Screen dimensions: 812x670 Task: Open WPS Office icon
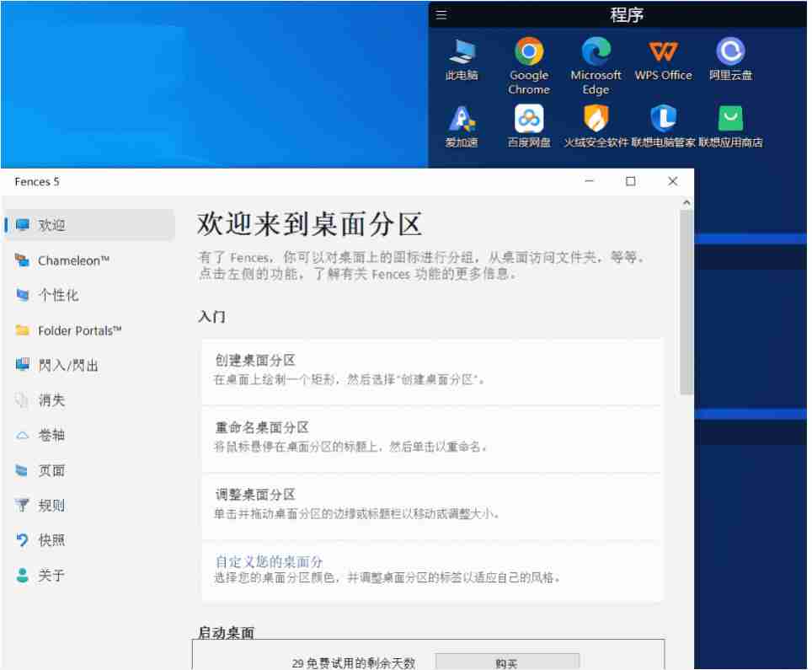click(664, 59)
